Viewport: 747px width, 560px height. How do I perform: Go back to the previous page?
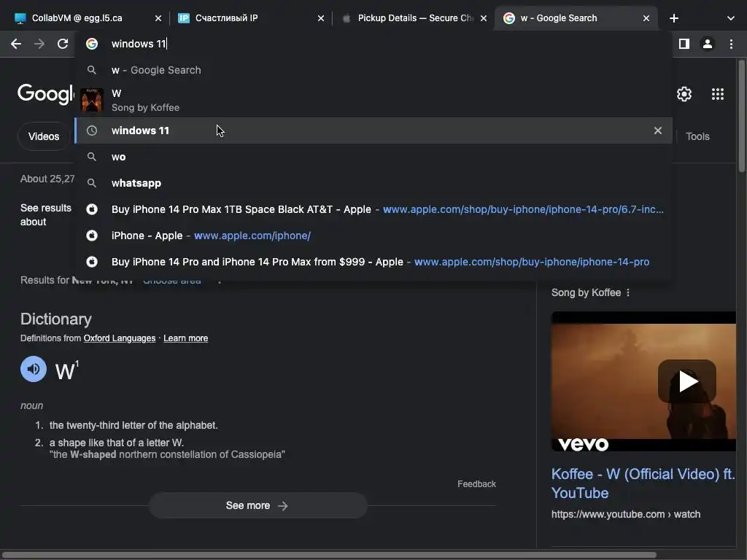click(16, 44)
